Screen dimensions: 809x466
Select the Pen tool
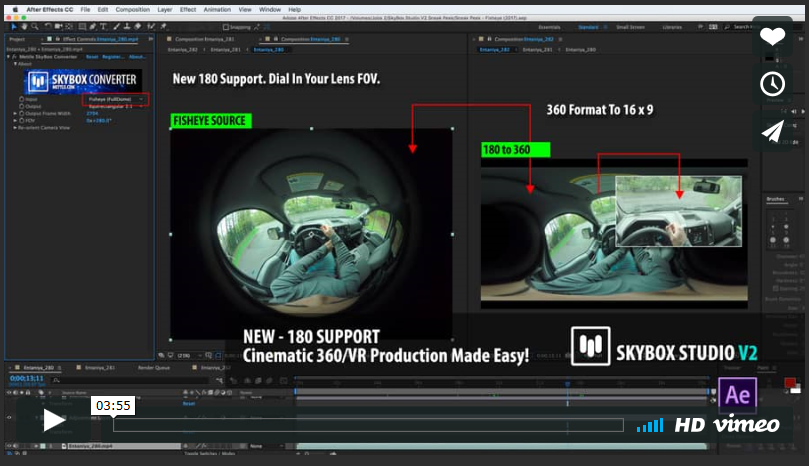point(93,26)
